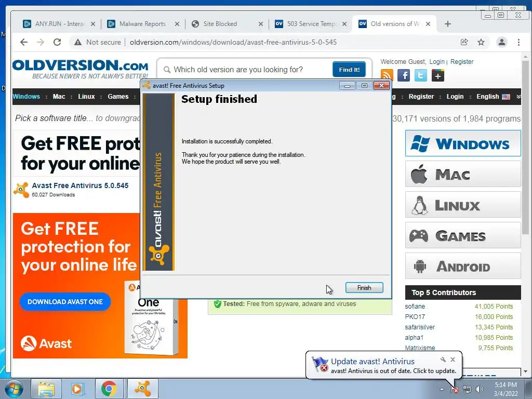Expand the navigation bar double-chevron
Screen dimensions: 532x399
518,97
